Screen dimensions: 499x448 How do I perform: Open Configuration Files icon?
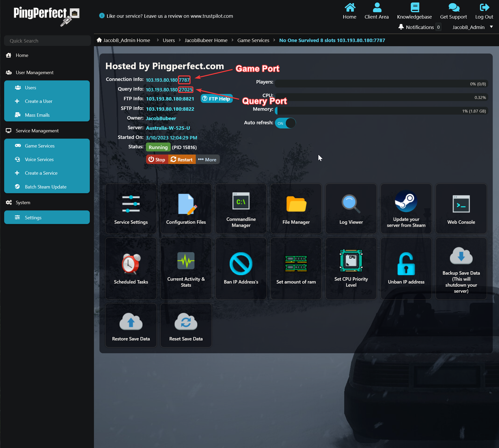pos(186,204)
